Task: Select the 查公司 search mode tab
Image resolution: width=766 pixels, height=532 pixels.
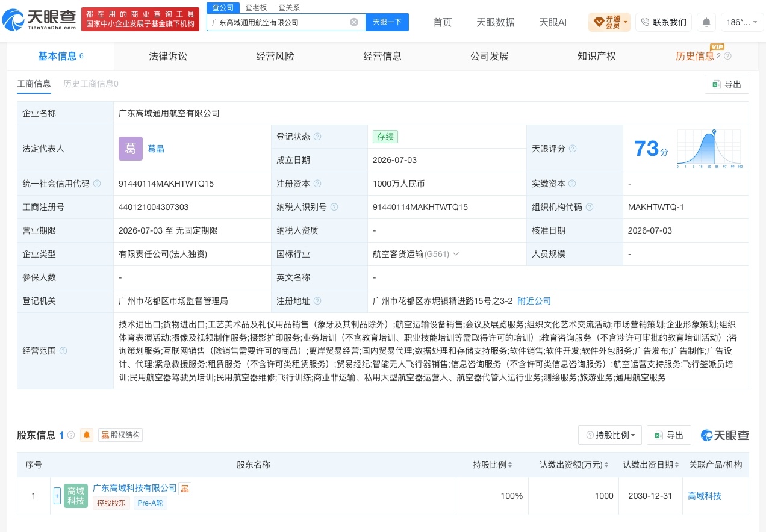Action: coord(223,7)
